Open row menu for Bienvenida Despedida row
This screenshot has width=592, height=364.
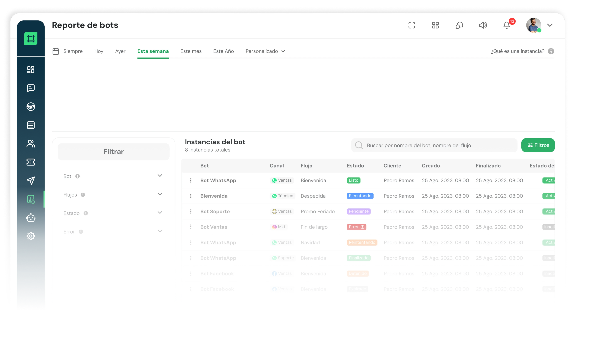[x=191, y=196]
